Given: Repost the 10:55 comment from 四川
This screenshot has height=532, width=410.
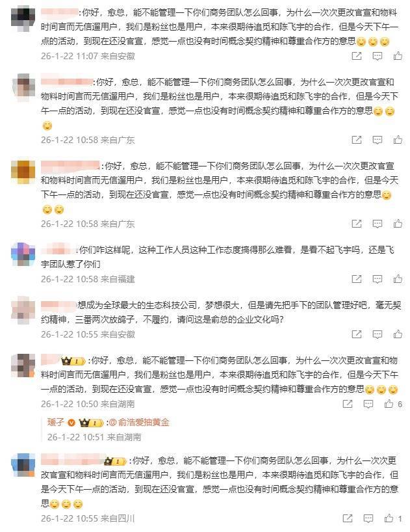Looking at the screenshot, I should pyautogui.click(x=348, y=518).
